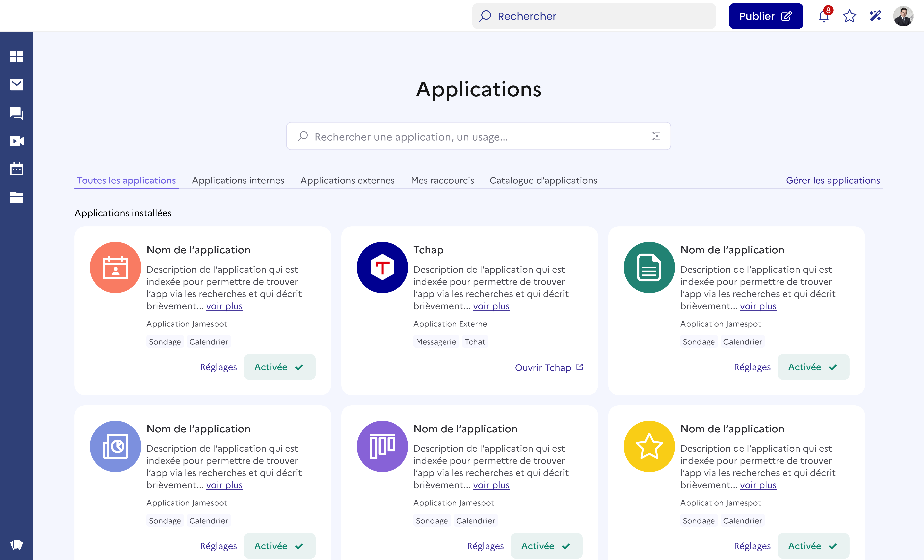Open the mail envelope icon in sidebar
This screenshot has width=924, height=560.
[17, 85]
